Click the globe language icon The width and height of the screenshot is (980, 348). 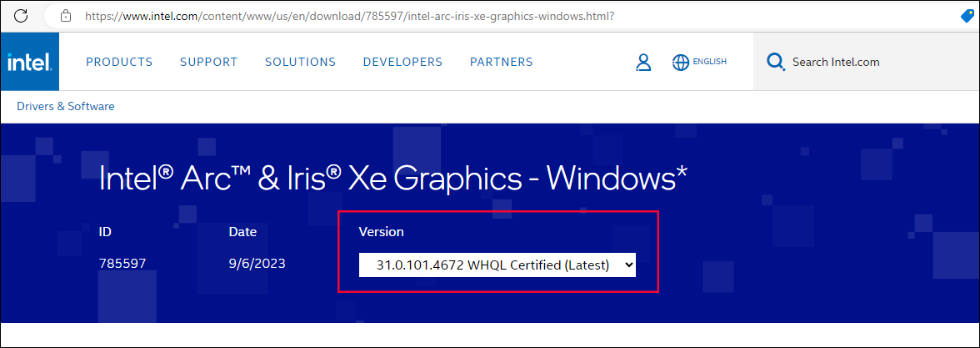tap(681, 62)
